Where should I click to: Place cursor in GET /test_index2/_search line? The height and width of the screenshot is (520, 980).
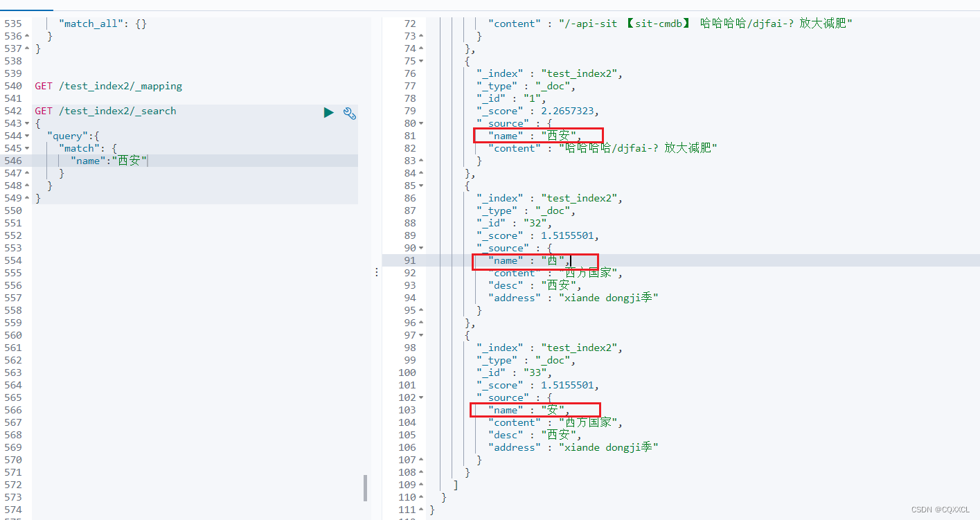(x=105, y=111)
